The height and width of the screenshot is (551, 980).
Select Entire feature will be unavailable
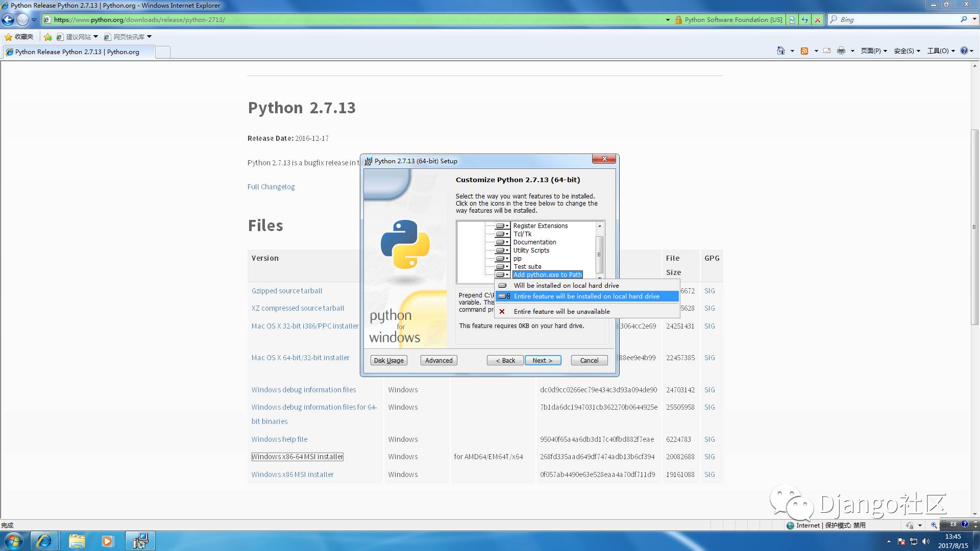click(587, 312)
